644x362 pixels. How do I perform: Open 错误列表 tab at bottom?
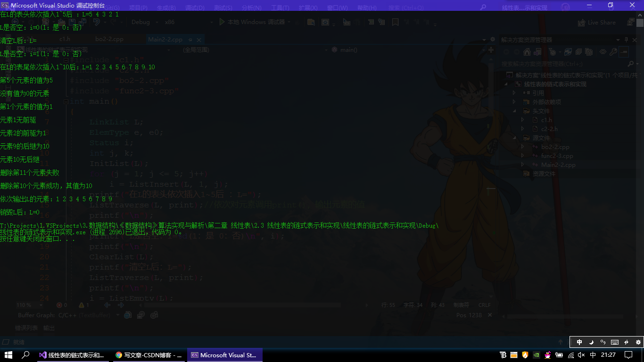[26, 328]
